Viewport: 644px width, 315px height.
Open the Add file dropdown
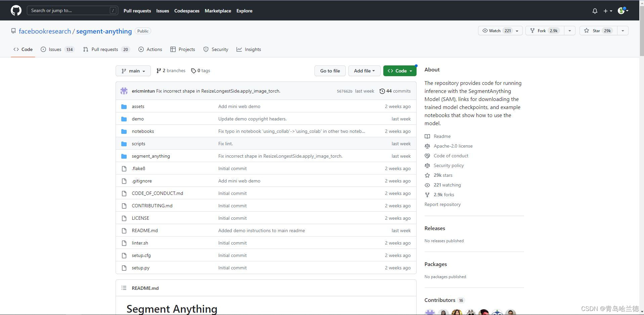tap(364, 71)
